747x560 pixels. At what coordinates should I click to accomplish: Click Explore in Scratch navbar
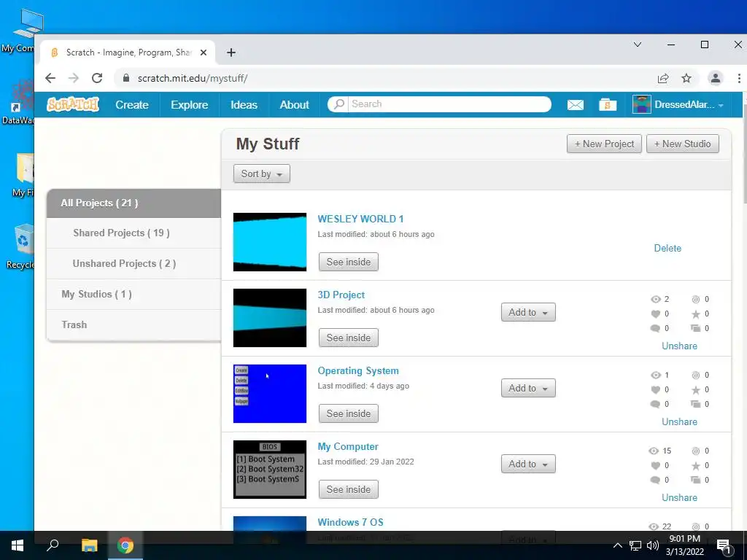(x=190, y=105)
